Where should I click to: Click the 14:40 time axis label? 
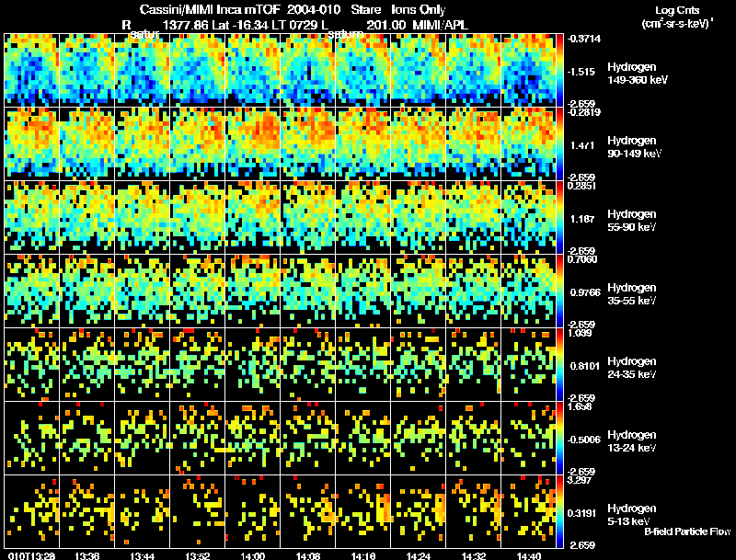point(528,556)
